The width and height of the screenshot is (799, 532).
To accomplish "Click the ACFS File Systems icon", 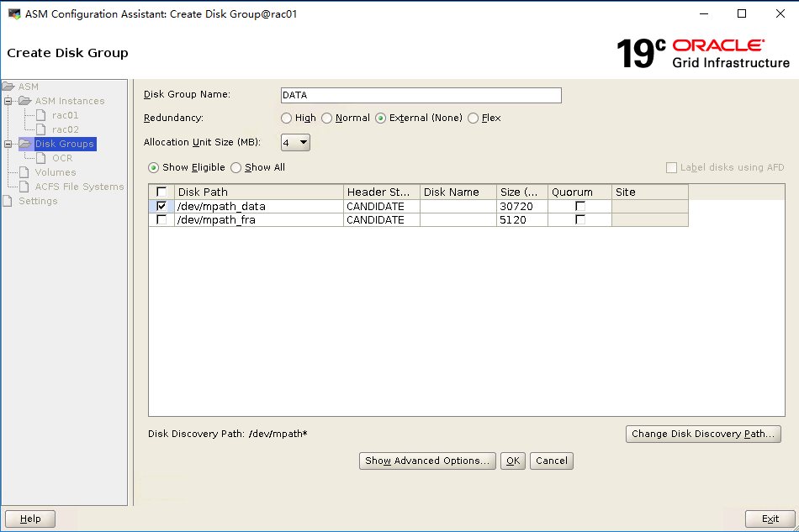I will [x=24, y=187].
